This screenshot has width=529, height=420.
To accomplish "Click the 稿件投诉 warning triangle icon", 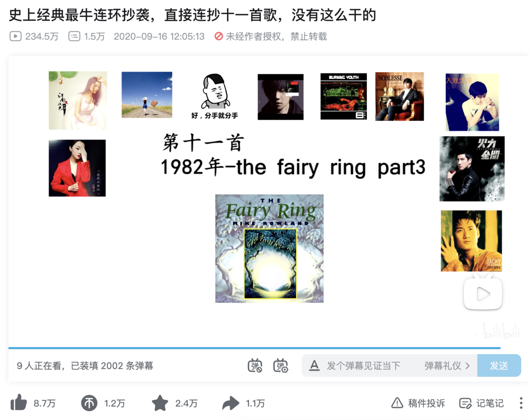I will pyautogui.click(x=397, y=403).
